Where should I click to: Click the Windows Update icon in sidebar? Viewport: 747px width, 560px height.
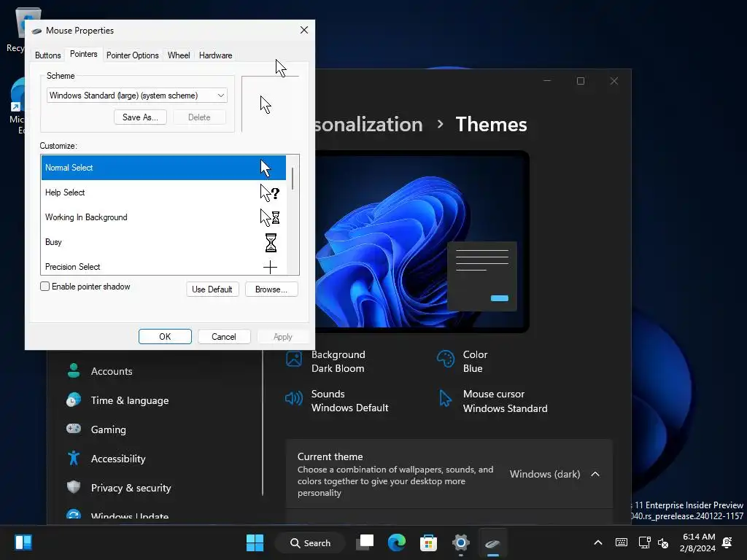(x=74, y=516)
